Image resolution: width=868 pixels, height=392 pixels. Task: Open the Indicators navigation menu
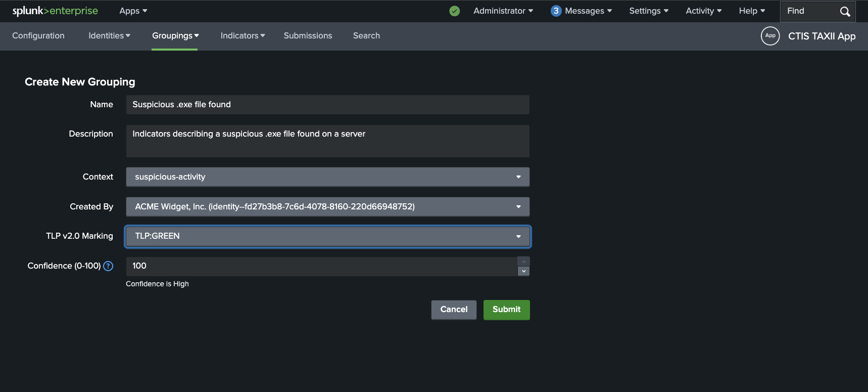pos(243,36)
